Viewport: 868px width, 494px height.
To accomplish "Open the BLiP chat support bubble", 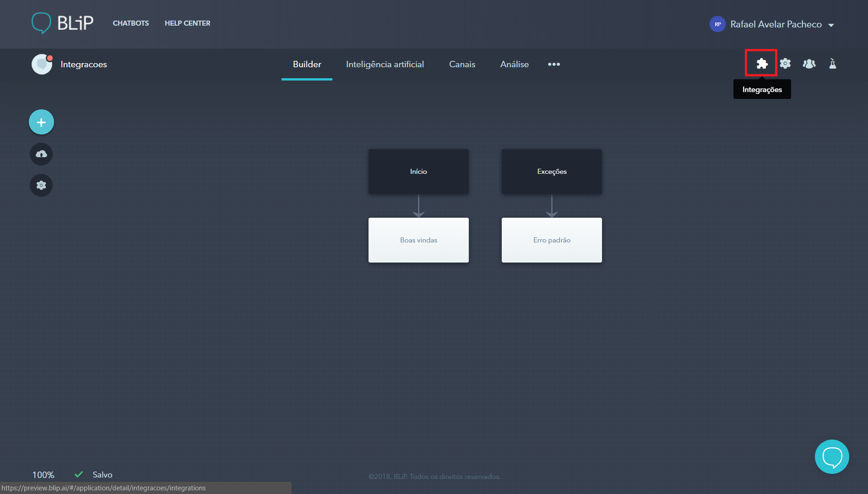I will tap(832, 456).
